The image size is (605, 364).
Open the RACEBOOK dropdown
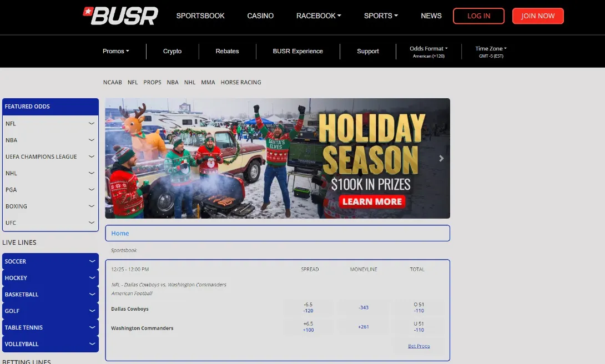tap(318, 16)
